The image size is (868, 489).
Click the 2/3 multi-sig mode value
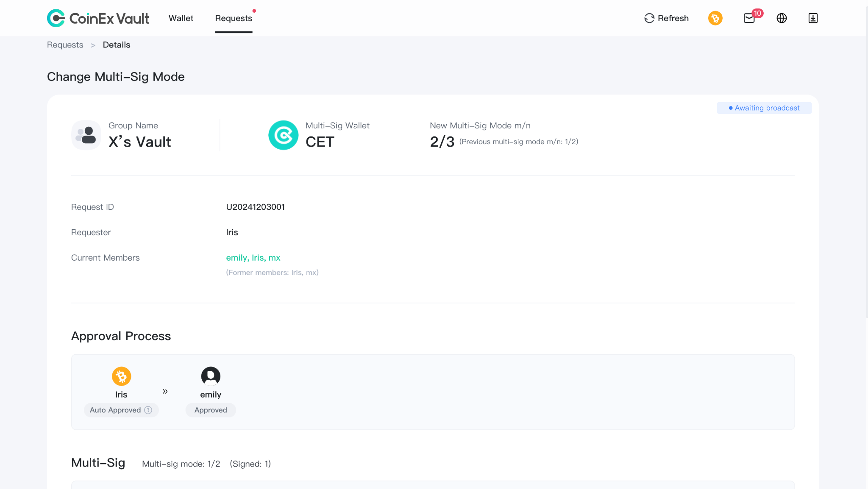pos(442,142)
